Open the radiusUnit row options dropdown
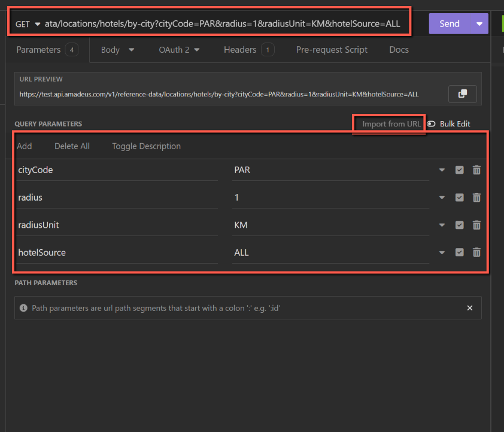This screenshot has width=504, height=432. pos(442,225)
